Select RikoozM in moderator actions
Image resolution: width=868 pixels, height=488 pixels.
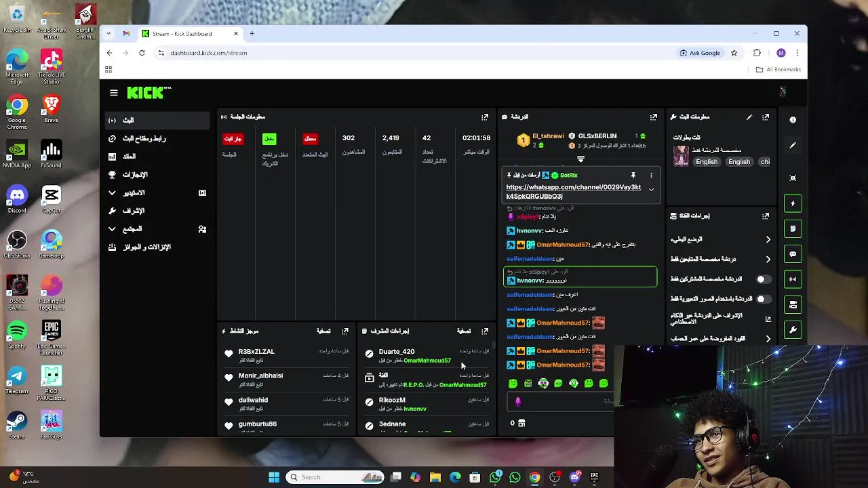(392, 400)
